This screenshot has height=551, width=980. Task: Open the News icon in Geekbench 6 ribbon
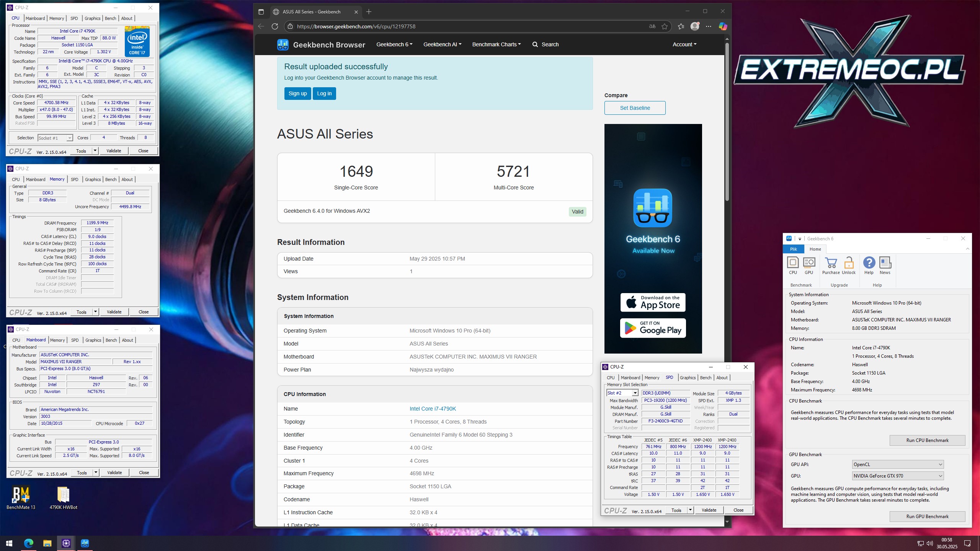tap(885, 266)
